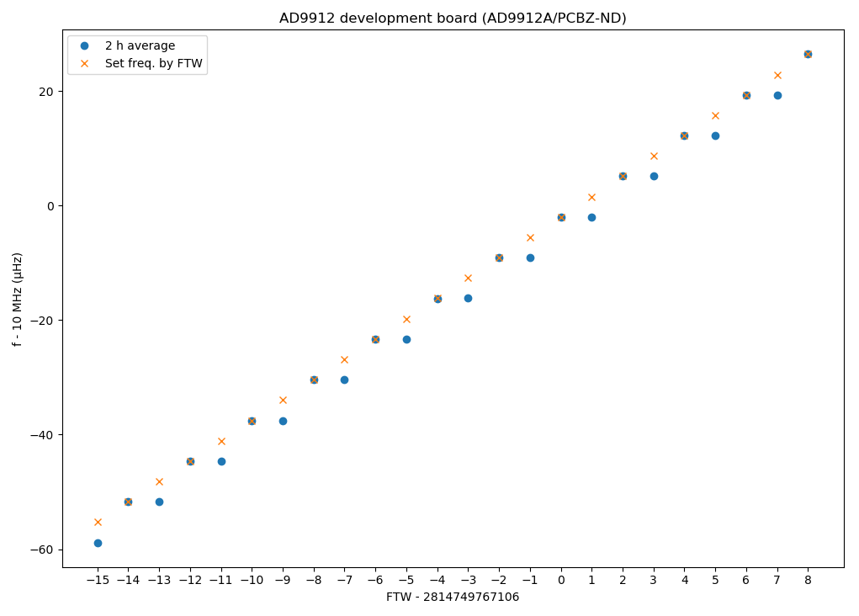Click the blue data dot above x-tick −13

click(159, 502)
